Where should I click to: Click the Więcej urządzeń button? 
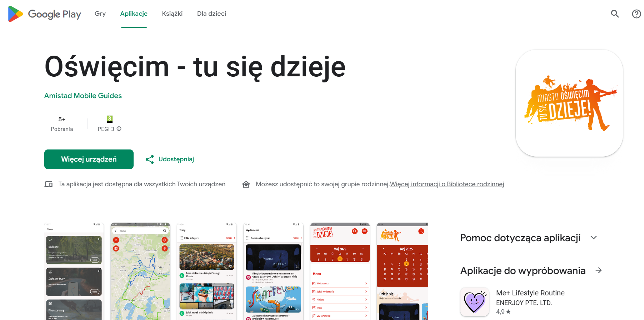click(x=89, y=159)
